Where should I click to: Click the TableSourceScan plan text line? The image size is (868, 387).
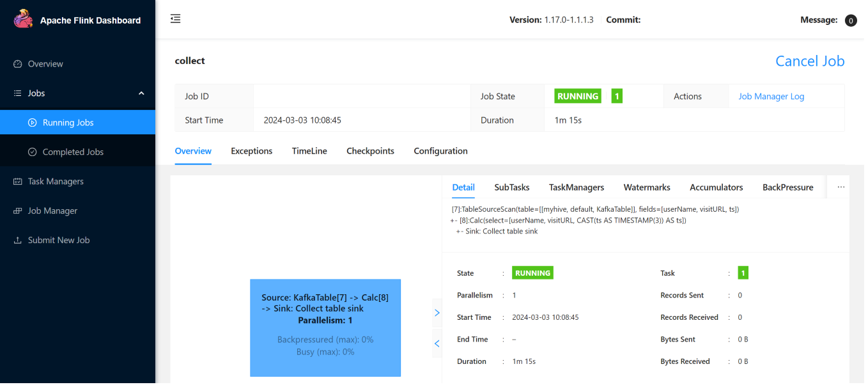point(595,209)
